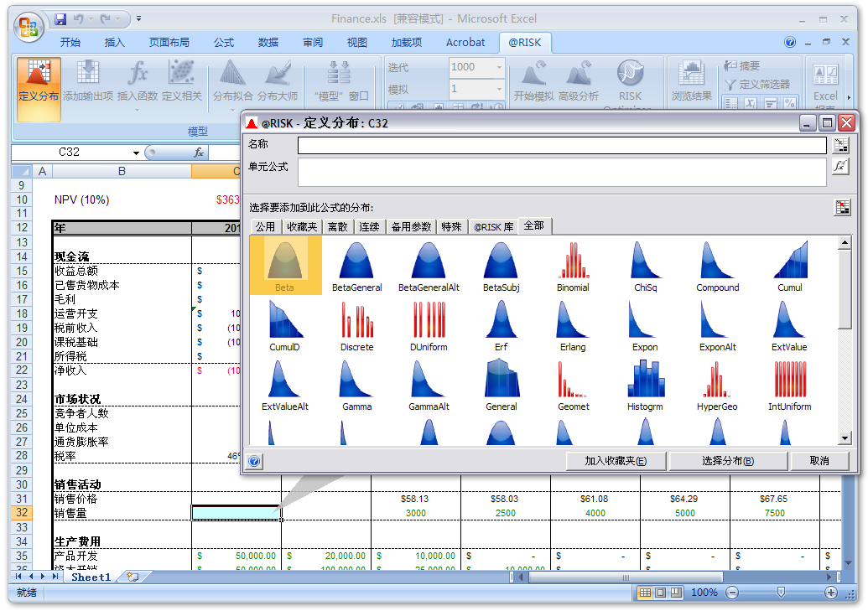Image resolution: width=868 pixels, height=611 pixels.
Task: Choose the Erlang distribution
Action: coord(573,325)
